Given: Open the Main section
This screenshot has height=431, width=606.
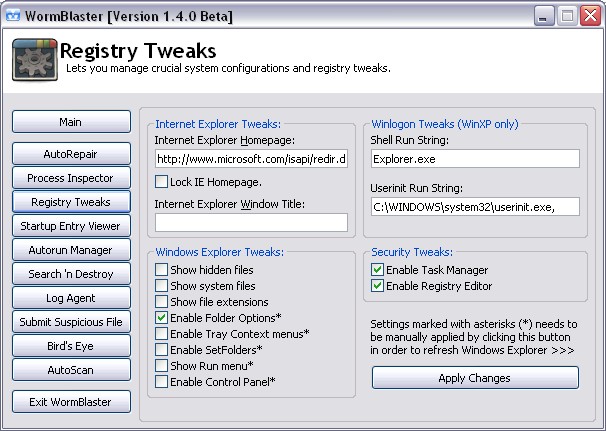Looking at the screenshot, I should click(71, 122).
